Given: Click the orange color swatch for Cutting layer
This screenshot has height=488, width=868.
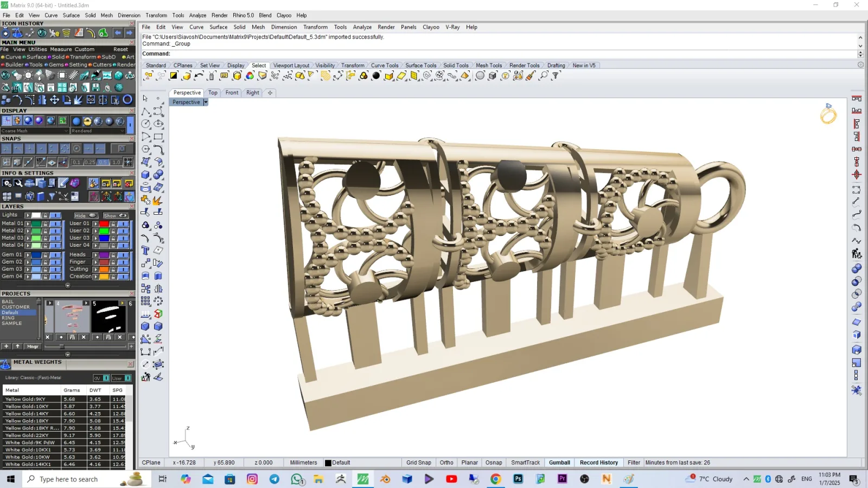Looking at the screenshot, I should 104,269.
